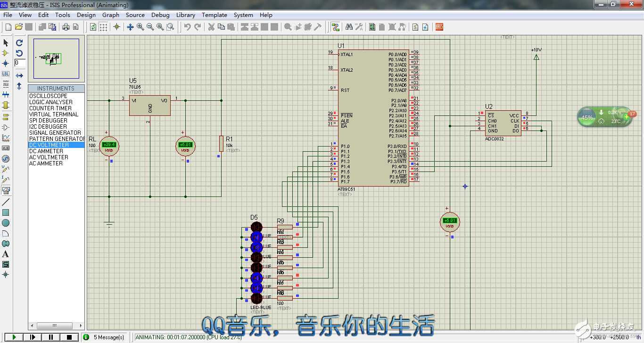Open the property assignment tool
644x343 pixels.
(359, 27)
